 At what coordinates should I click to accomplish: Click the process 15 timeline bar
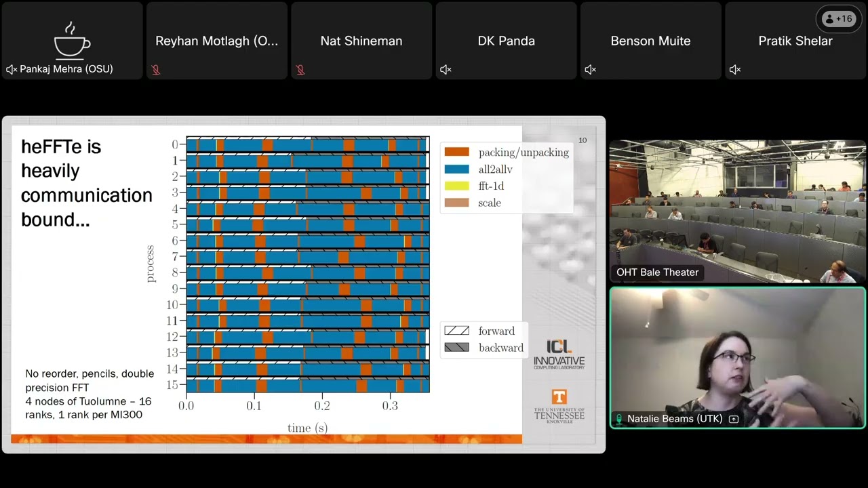pos(308,385)
